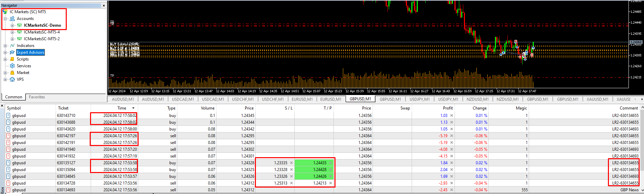This screenshot has width=644, height=194.
Task: Close the position showing profit 1.03
Action: [451, 116]
